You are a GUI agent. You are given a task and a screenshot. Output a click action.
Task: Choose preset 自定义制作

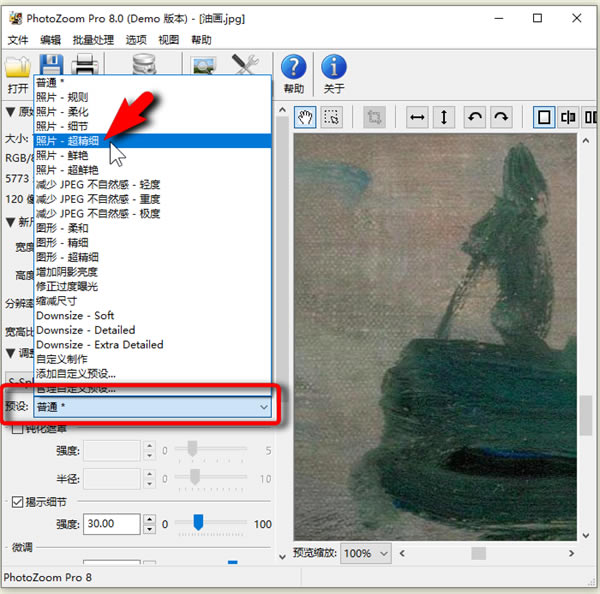coord(153,359)
